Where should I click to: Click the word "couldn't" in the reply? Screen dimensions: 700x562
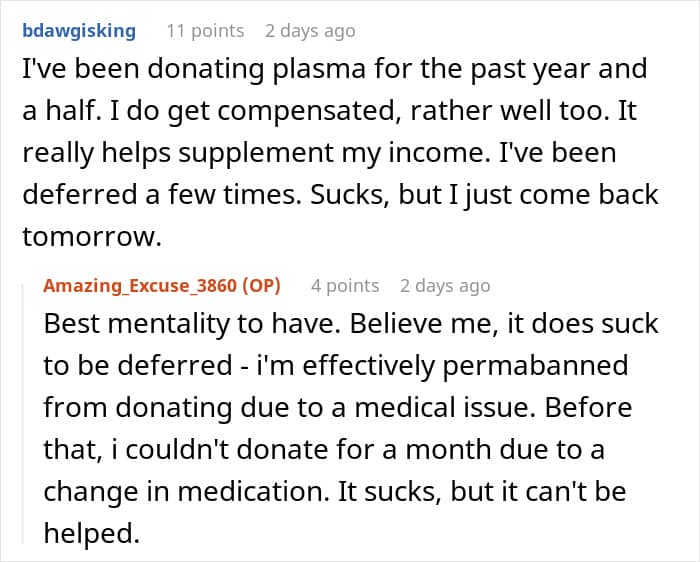click(x=179, y=450)
